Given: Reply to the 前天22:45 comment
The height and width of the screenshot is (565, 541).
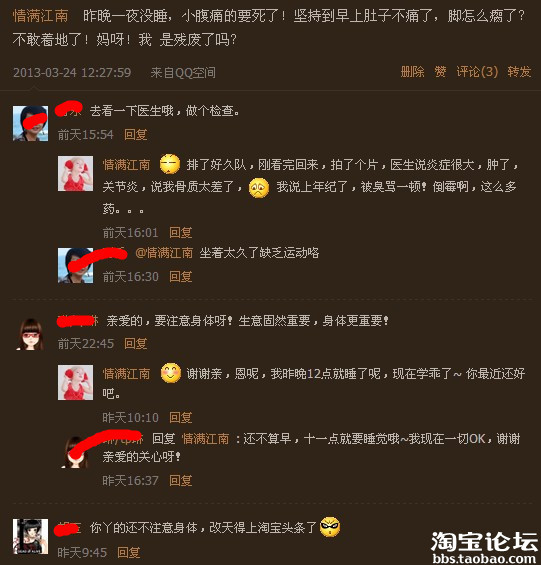Looking at the screenshot, I should pyautogui.click(x=136, y=343).
